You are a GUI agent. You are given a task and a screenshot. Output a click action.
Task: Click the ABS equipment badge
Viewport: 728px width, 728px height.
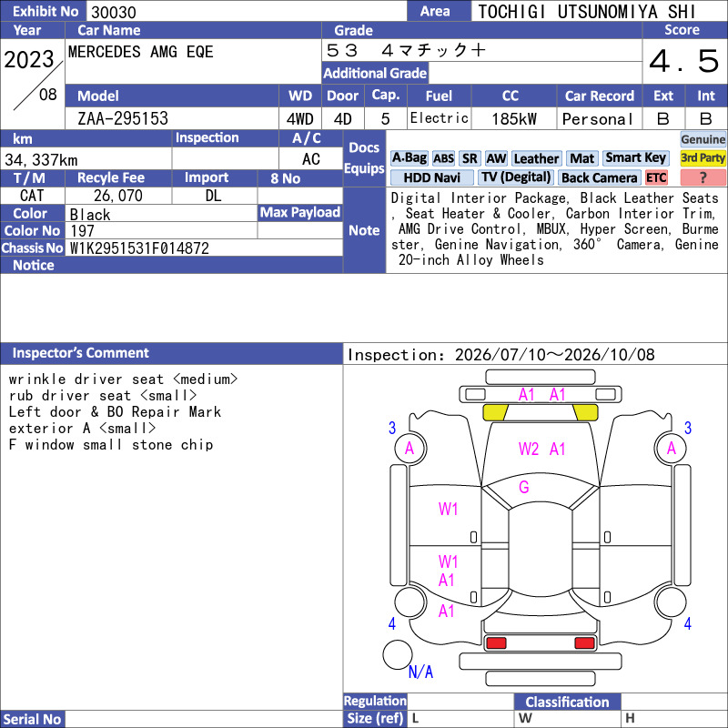click(443, 158)
